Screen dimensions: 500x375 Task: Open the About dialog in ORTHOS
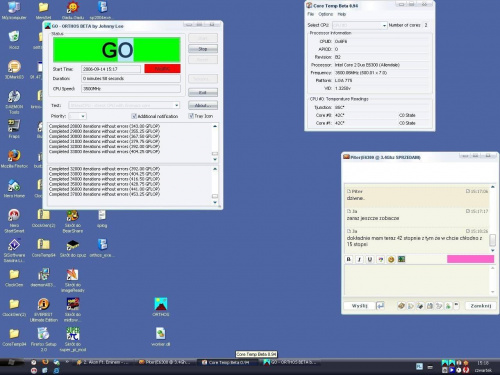coord(203,105)
